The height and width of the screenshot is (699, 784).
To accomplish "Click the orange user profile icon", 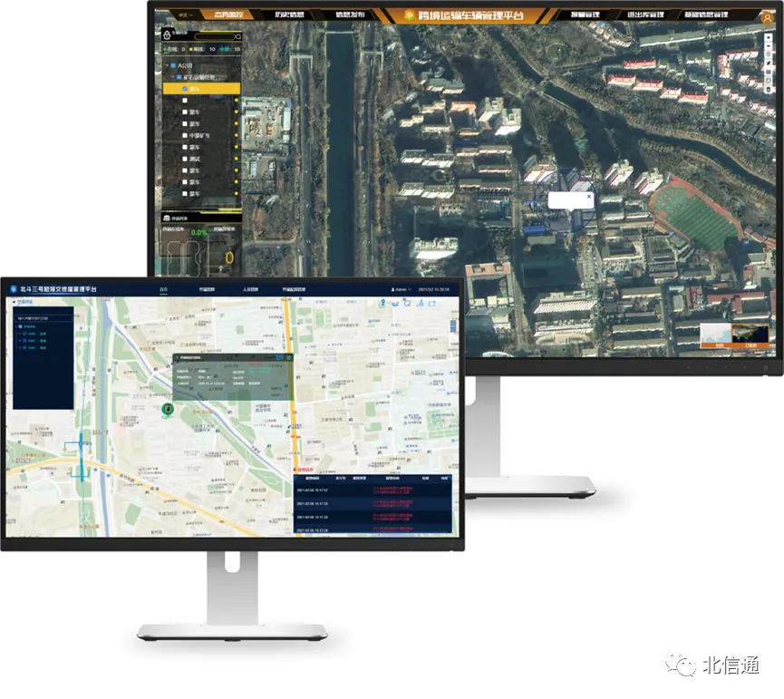I will click(767, 16).
